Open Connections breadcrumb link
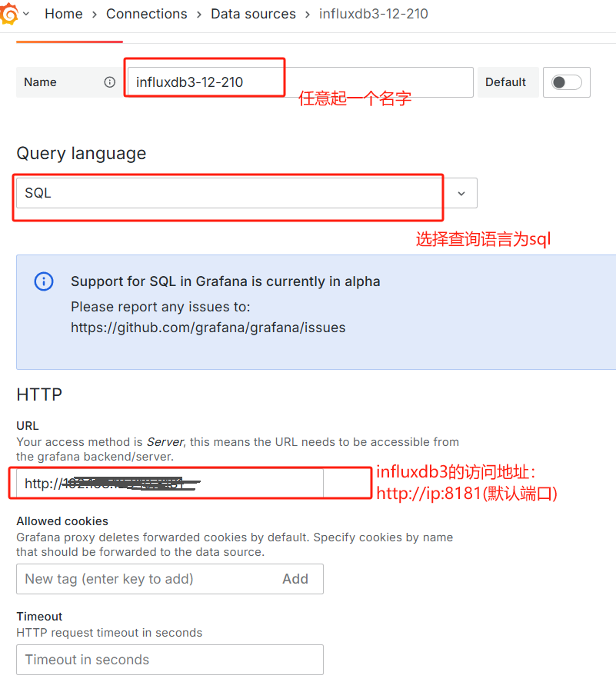 pyautogui.click(x=147, y=14)
